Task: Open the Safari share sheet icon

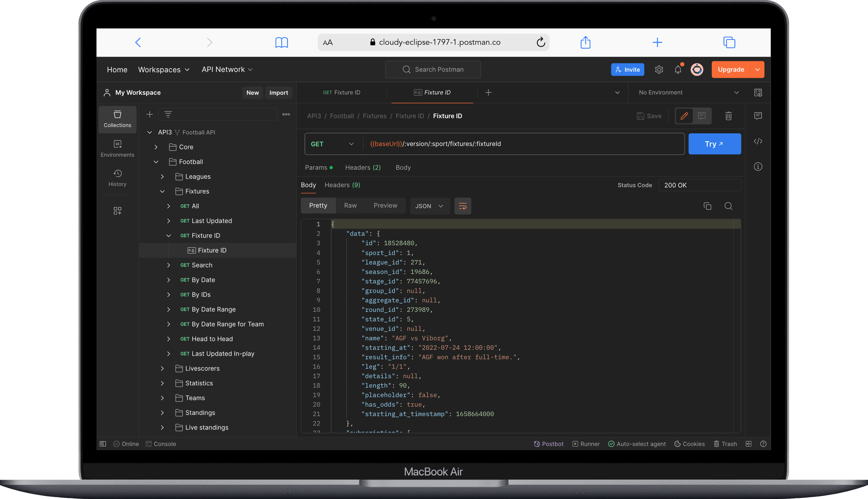Action: pyautogui.click(x=585, y=42)
